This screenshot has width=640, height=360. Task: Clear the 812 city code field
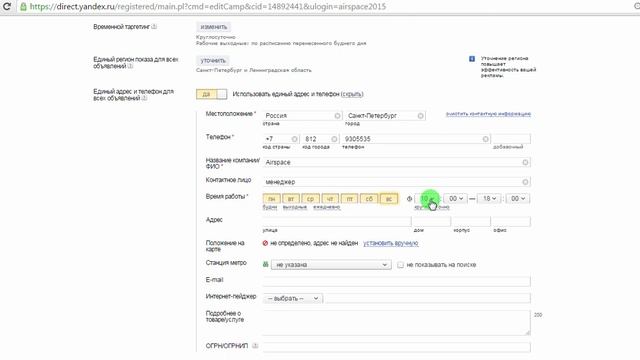(334, 139)
